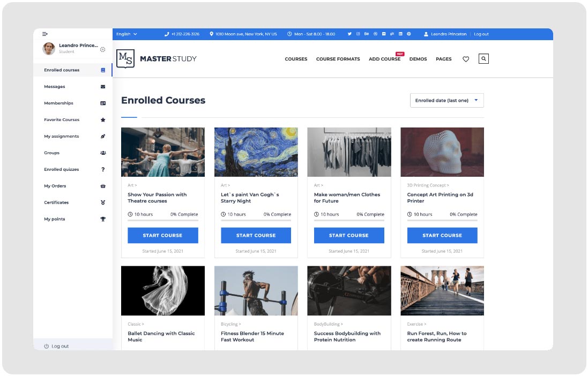588x376 pixels.
Task: Click the My points trophy icon
Action: [103, 219]
